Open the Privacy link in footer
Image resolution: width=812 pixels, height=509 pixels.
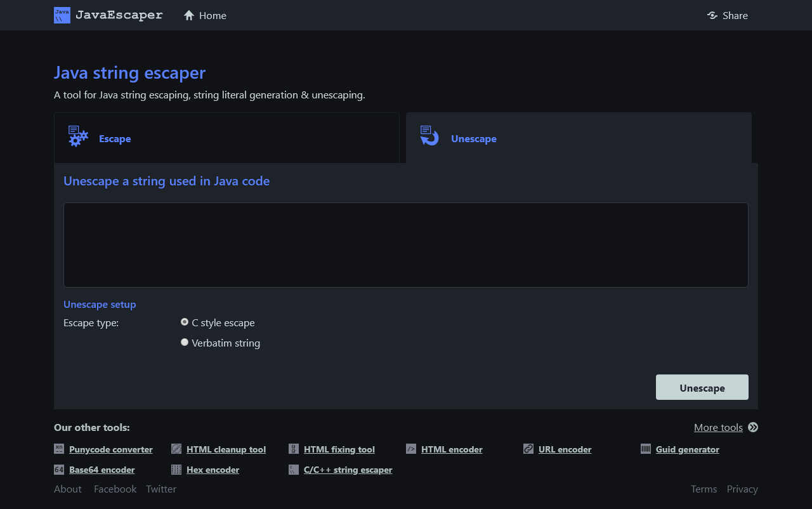click(742, 489)
